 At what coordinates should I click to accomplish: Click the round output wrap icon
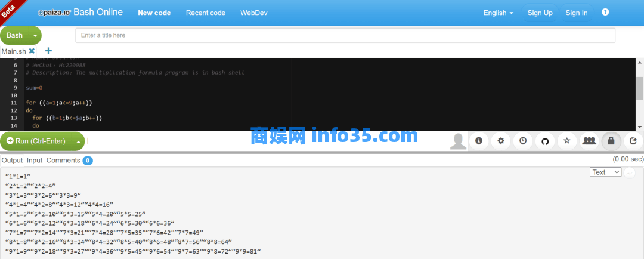[630, 173]
